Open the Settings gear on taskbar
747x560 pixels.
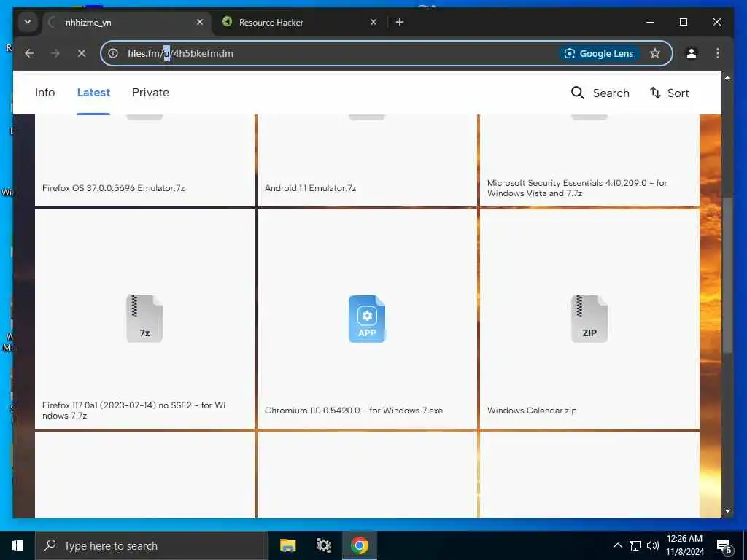tap(323, 545)
